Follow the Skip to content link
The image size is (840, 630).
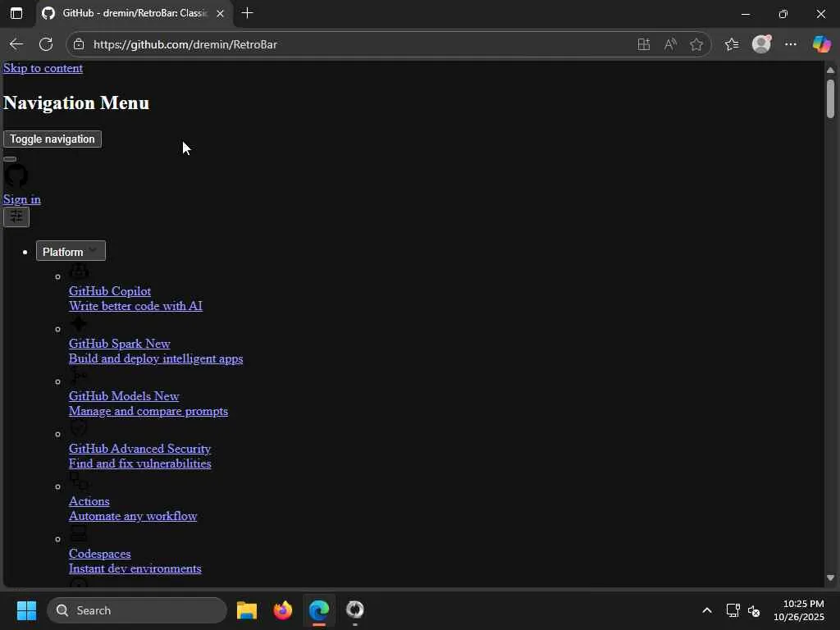(x=43, y=68)
